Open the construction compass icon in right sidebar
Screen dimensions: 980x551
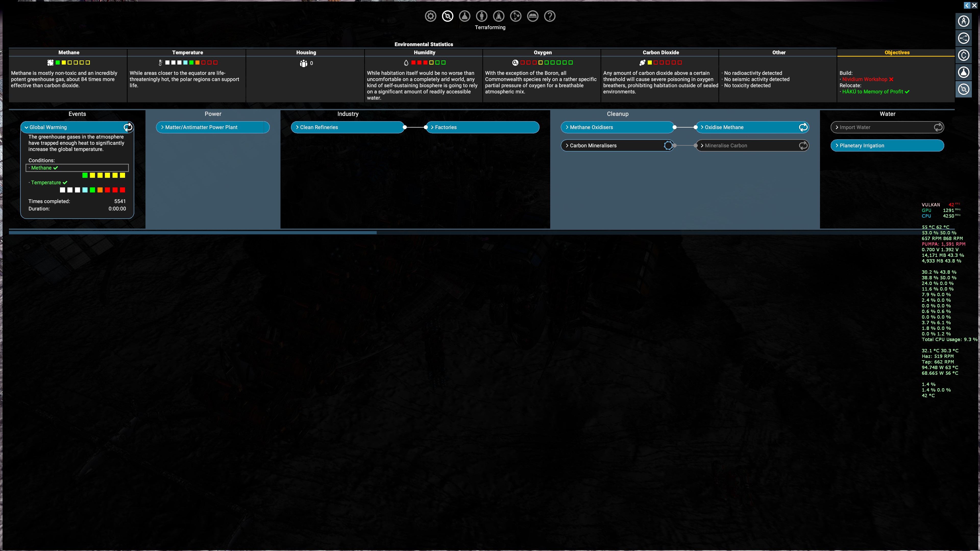point(963,21)
